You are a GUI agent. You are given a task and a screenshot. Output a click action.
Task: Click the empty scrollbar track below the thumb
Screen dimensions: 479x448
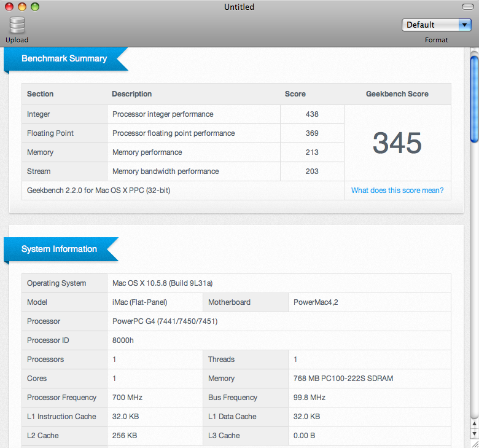click(474, 277)
